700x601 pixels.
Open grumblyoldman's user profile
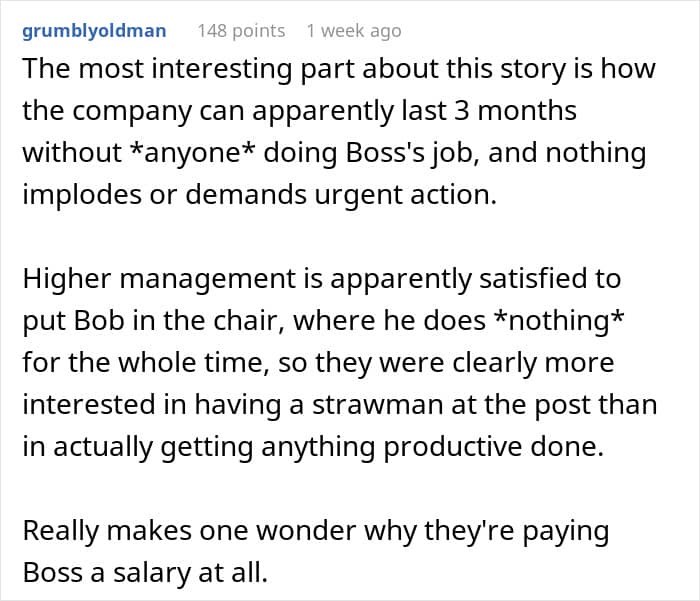pyautogui.click(x=95, y=31)
